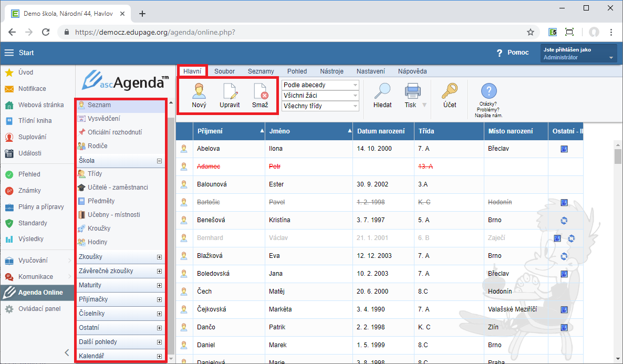This screenshot has height=364, width=623.
Task: Expand the Zkoušky section
Action: pyautogui.click(x=159, y=257)
